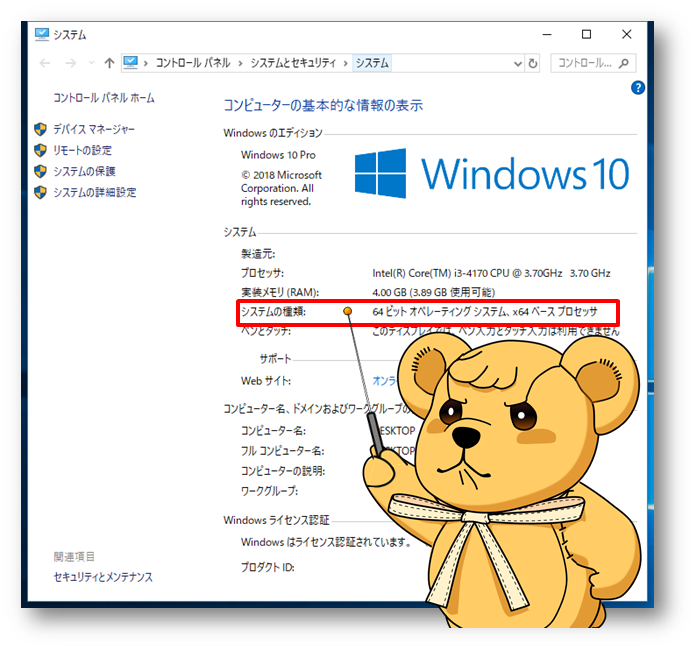Click the 'システムの種類:' label
The height and width of the screenshot is (650, 696).
click(x=273, y=312)
